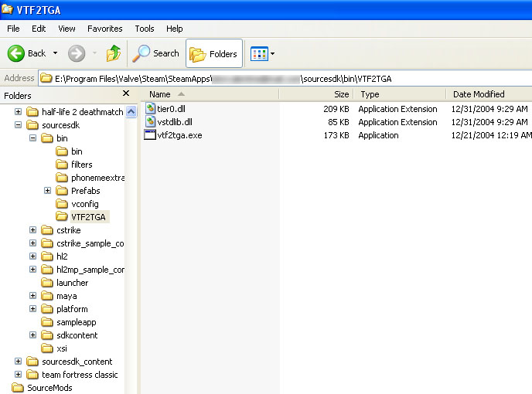Open the Views icon dropdown
This screenshot has width=532, height=394.
click(x=263, y=53)
